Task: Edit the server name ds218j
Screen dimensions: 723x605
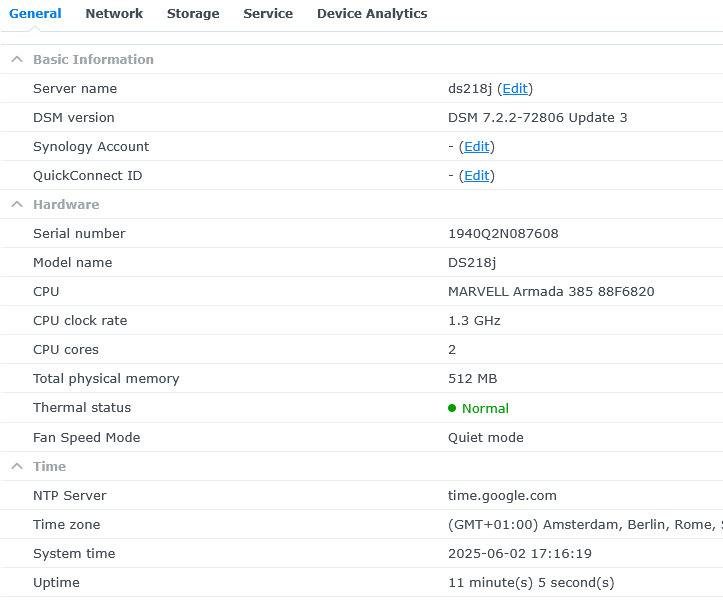Action: pos(515,89)
